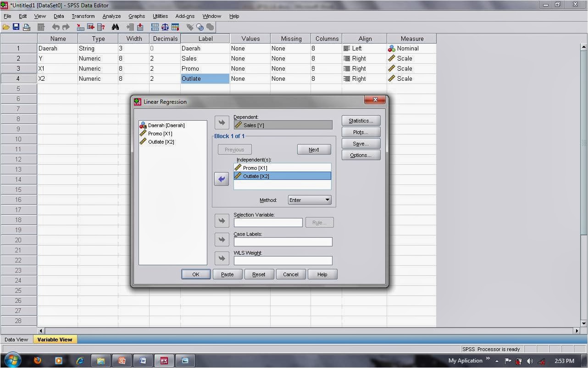Click the Insert Cases toolbar icon

(130, 28)
